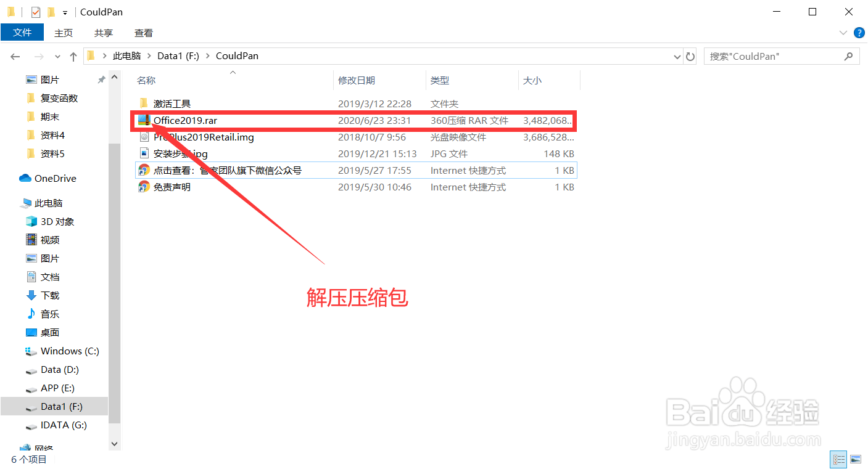The height and width of the screenshot is (469, 868).
Task: Select 此电脑 in navigation pane
Action: tap(49, 203)
